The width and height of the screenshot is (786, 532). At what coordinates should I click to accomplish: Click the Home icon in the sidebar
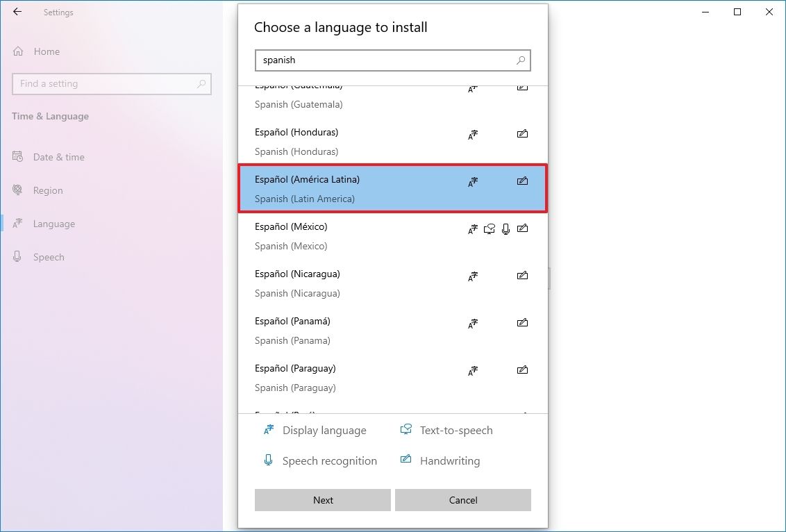17,51
